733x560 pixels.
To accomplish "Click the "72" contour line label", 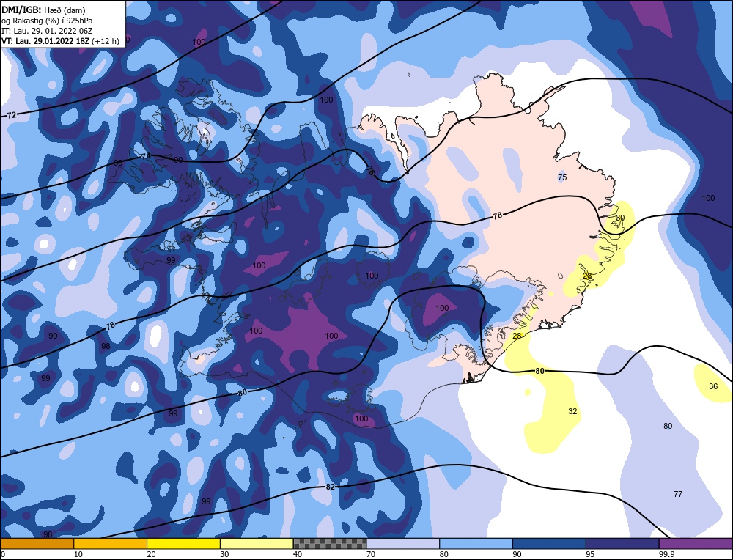I will [12, 115].
